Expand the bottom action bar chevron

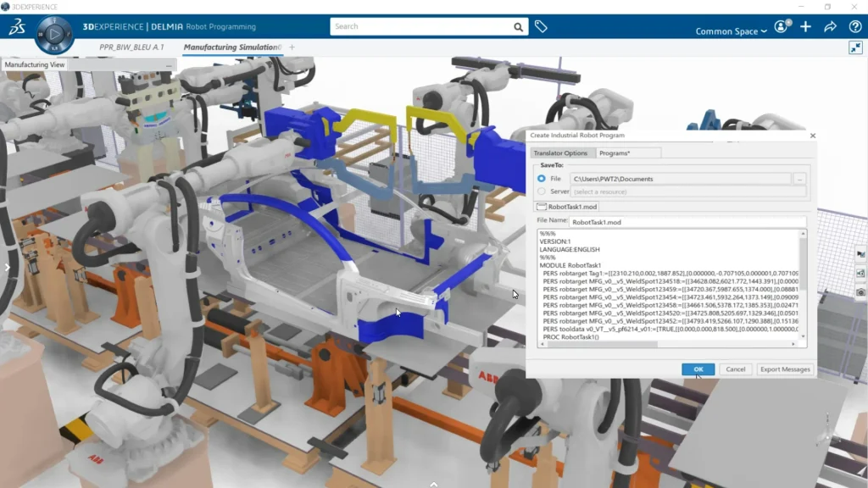point(434,483)
